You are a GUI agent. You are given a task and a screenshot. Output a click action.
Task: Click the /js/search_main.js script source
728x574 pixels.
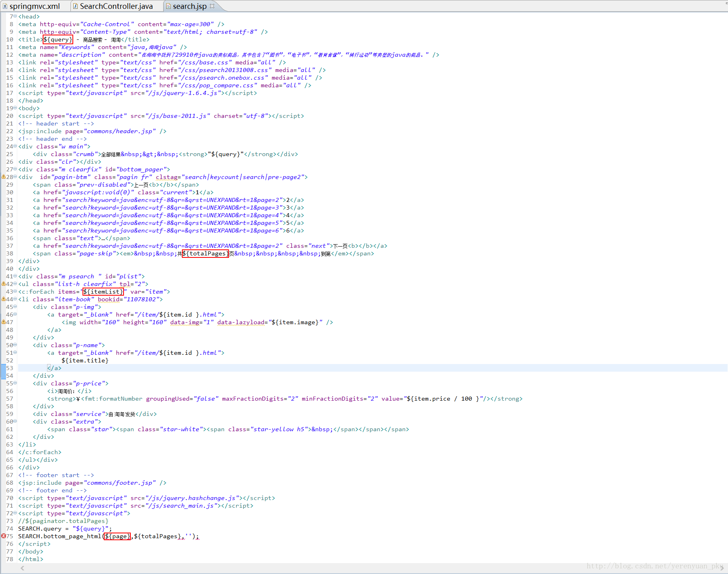coord(181,506)
